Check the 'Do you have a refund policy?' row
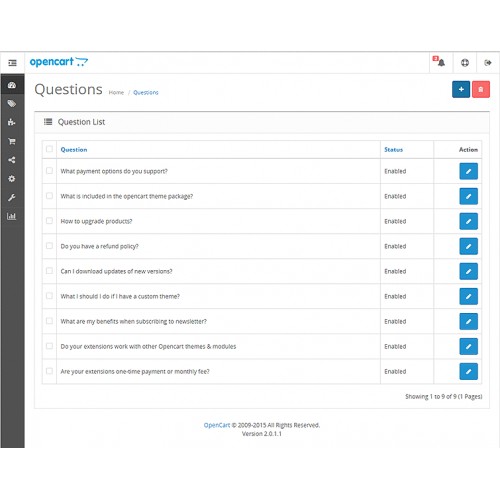The width and height of the screenshot is (500, 500). pos(49,246)
